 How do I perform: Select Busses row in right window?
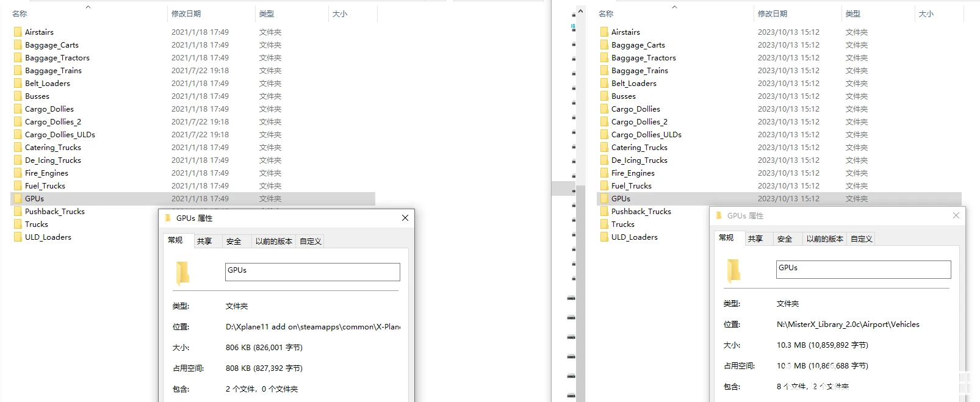click(779, 96)
